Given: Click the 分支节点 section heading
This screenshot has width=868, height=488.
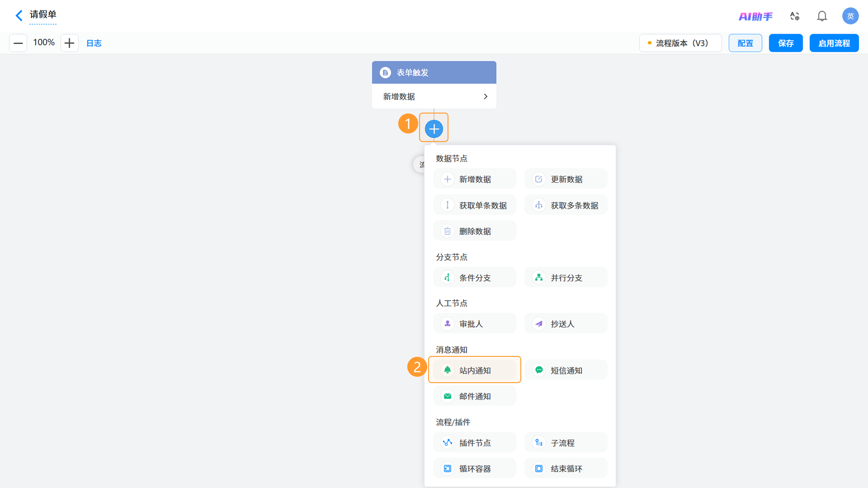Looking at the screenshot, I should tap(452, 257).
